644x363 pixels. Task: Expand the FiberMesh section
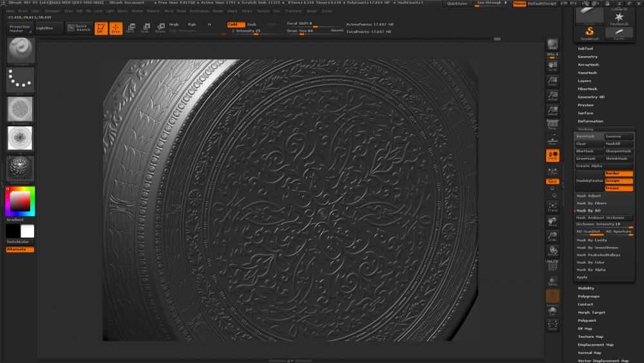pos(587,89)
